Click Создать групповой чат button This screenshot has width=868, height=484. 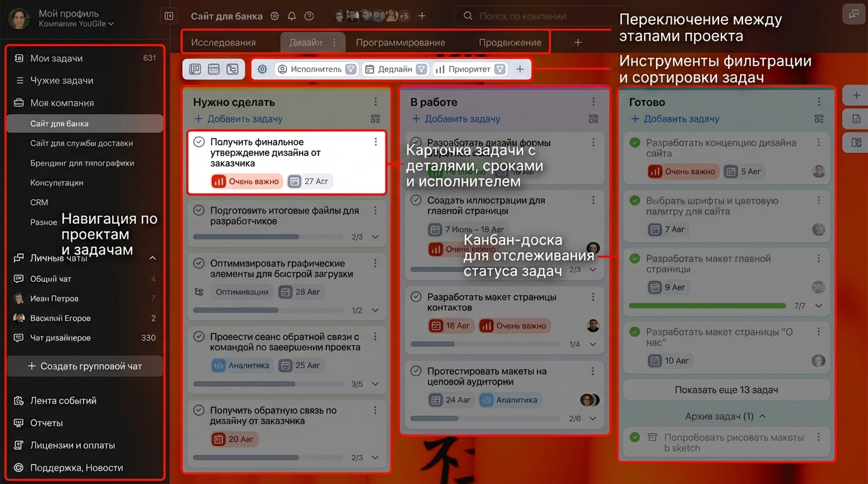point(85,366)
